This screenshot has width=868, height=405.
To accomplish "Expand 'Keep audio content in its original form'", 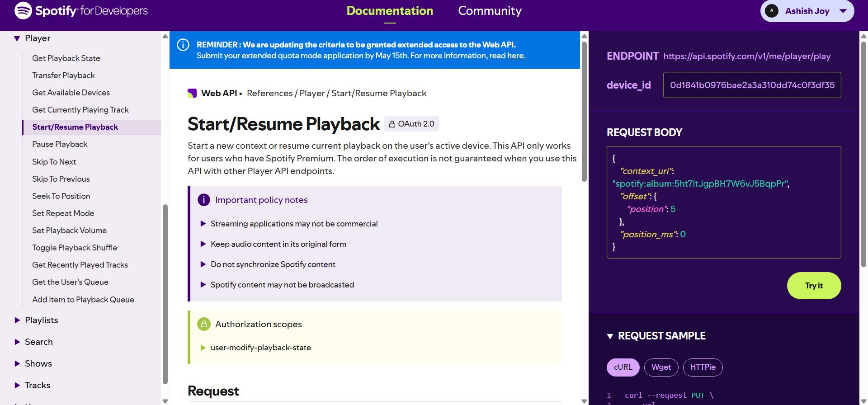I will point(203,244).
